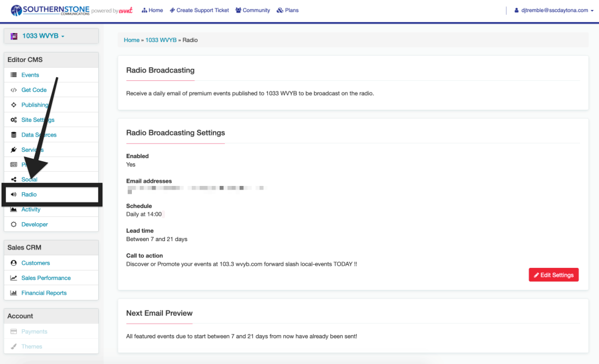Click the All featured events already sent message

[x=241, y=337]
